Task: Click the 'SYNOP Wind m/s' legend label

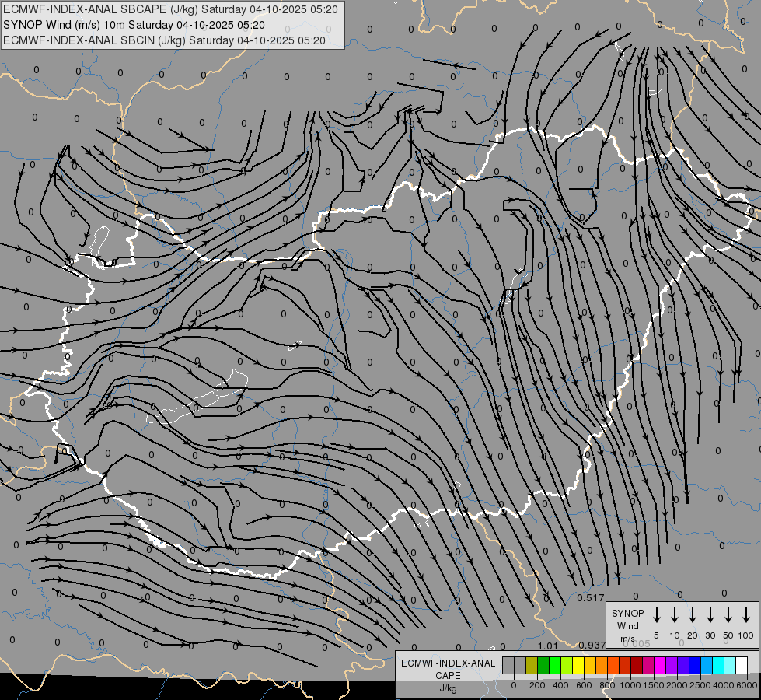Action: (627, 625)
